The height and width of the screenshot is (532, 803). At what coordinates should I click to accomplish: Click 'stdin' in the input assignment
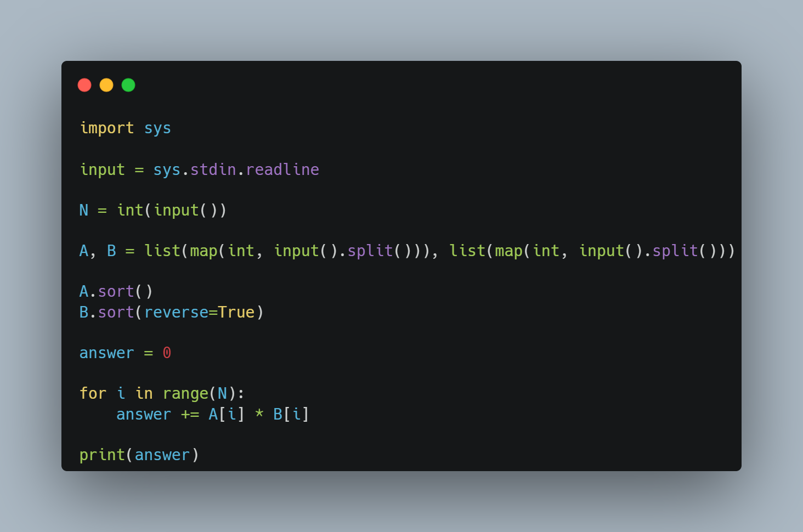point(213,169)
